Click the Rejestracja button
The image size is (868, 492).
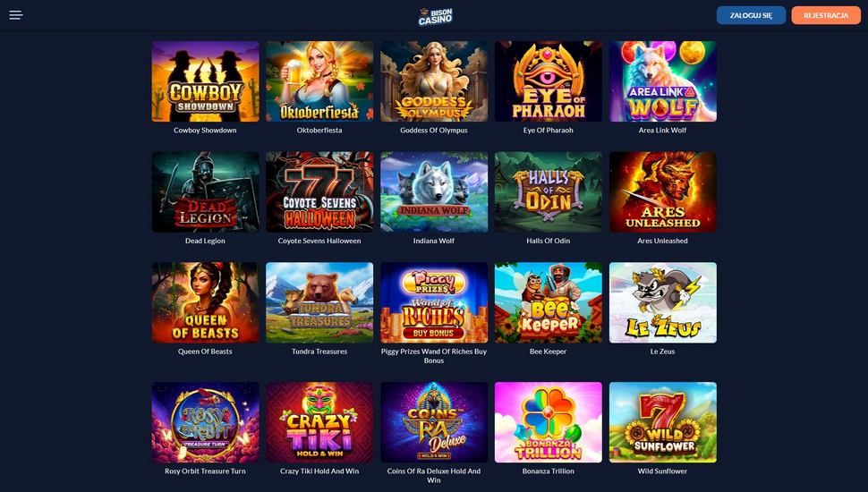pos(825,15)
